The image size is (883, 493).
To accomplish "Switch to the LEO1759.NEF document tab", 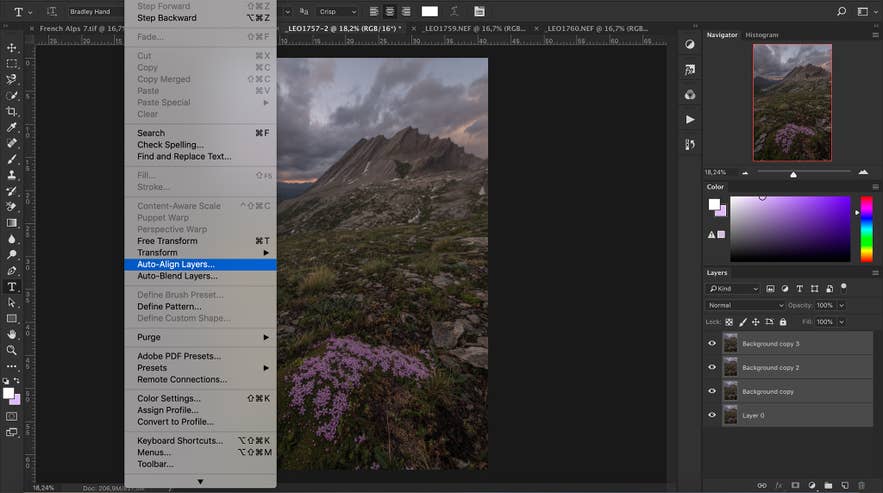I will pos(474,28).
